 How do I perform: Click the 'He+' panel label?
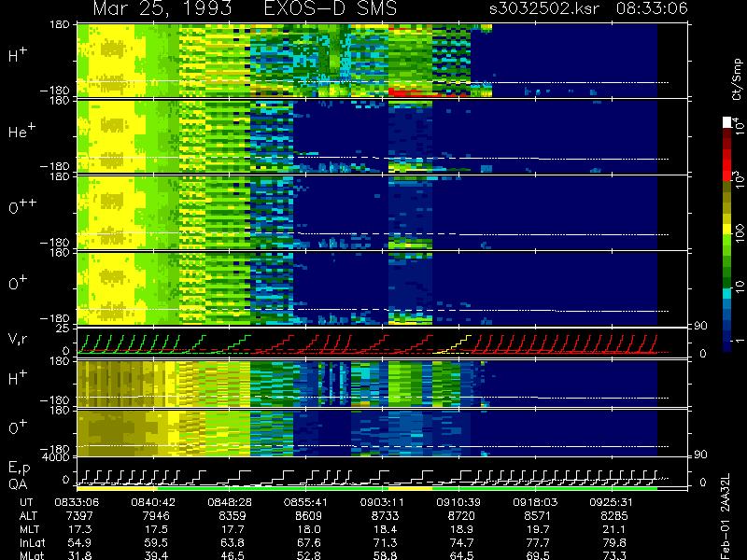[21, 131]
